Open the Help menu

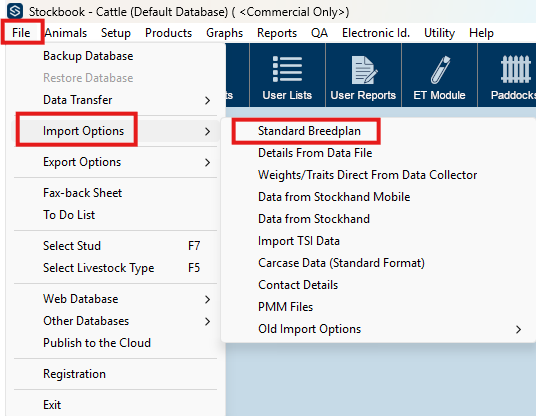(481, 33)
